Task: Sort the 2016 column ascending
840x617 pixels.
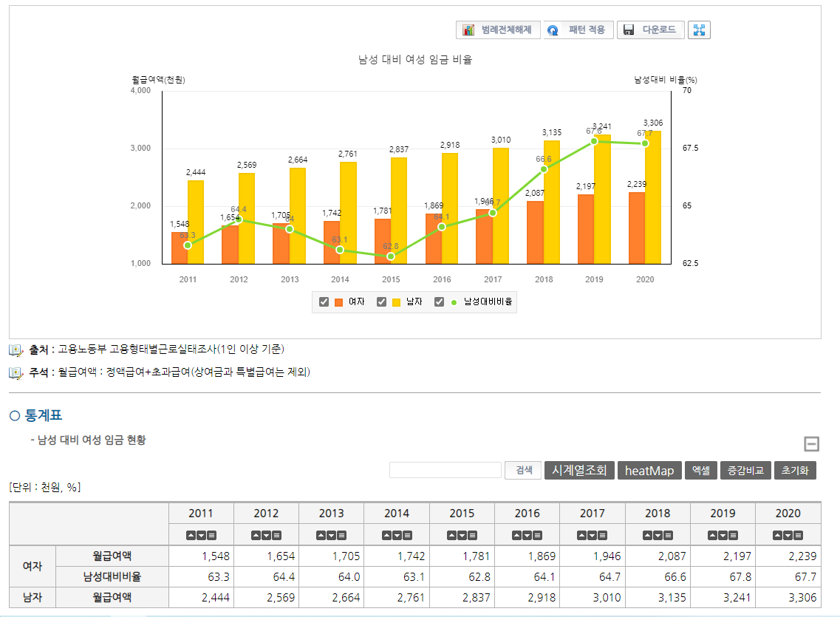Action: pos(517,535)
